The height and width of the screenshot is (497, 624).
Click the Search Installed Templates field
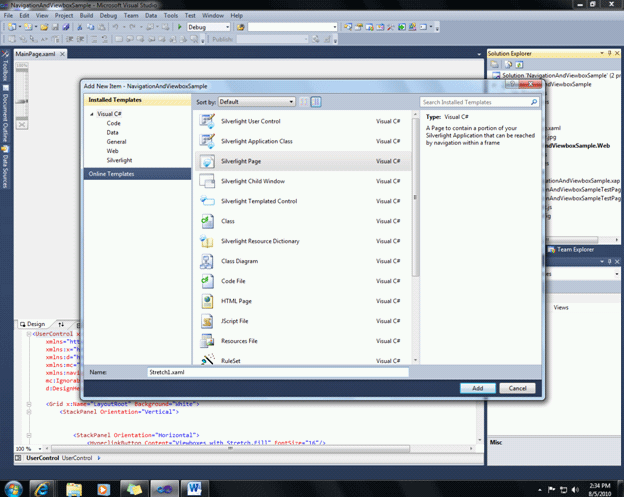point(475,102)
